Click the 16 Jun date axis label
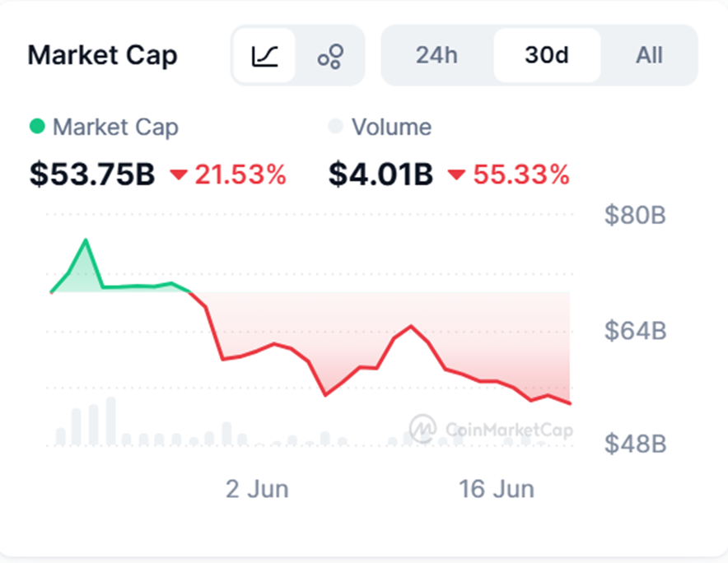 [497, 489]
